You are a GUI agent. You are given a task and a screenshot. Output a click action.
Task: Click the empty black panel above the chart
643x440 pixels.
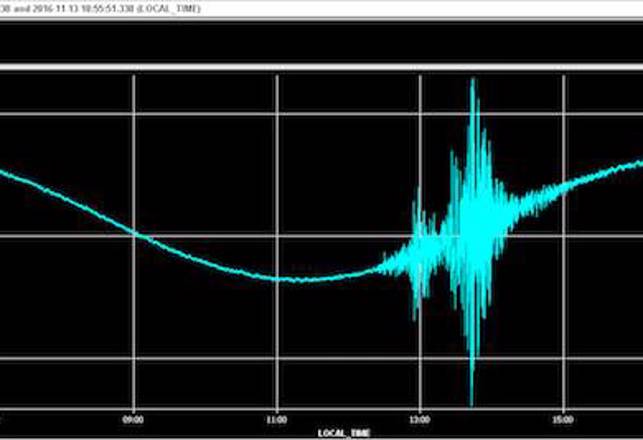(x=320, y=40)
